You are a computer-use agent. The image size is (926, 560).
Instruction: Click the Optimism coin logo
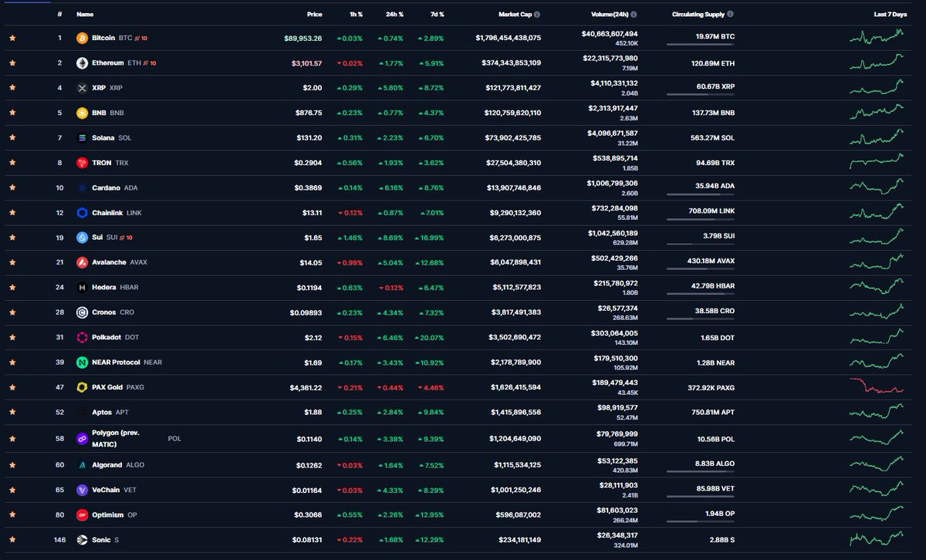point(83,514)
